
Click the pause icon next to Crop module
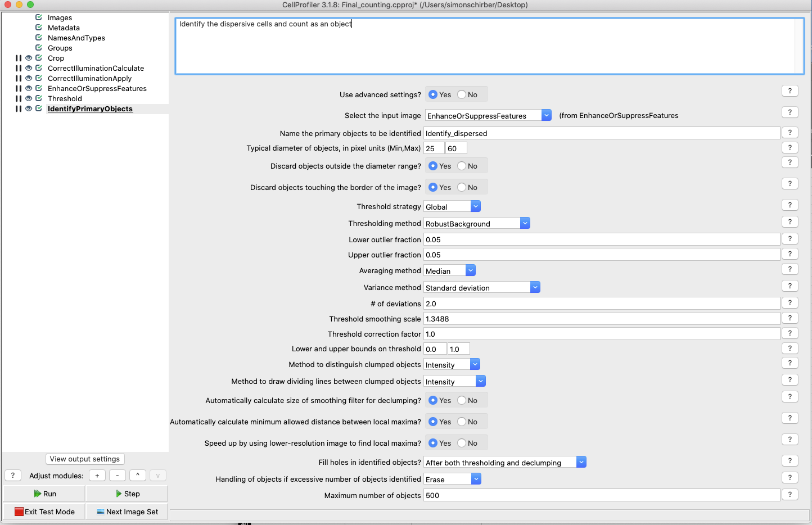[x=17, y=58]
